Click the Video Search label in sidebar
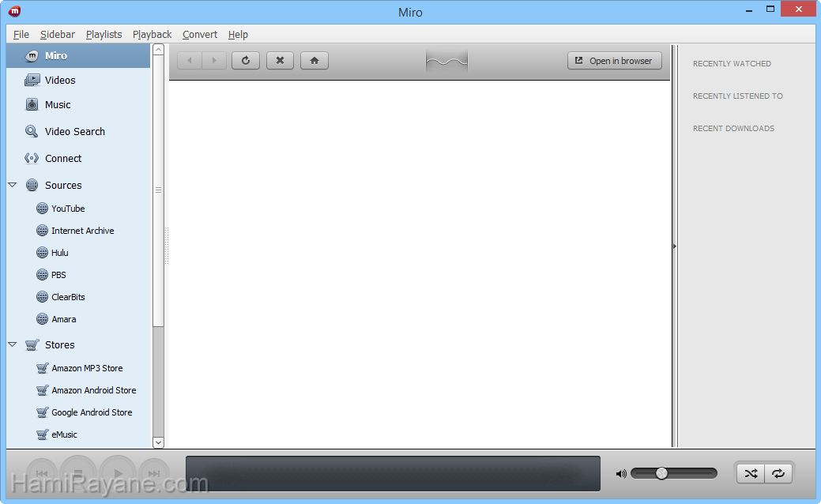 [75, 131]
